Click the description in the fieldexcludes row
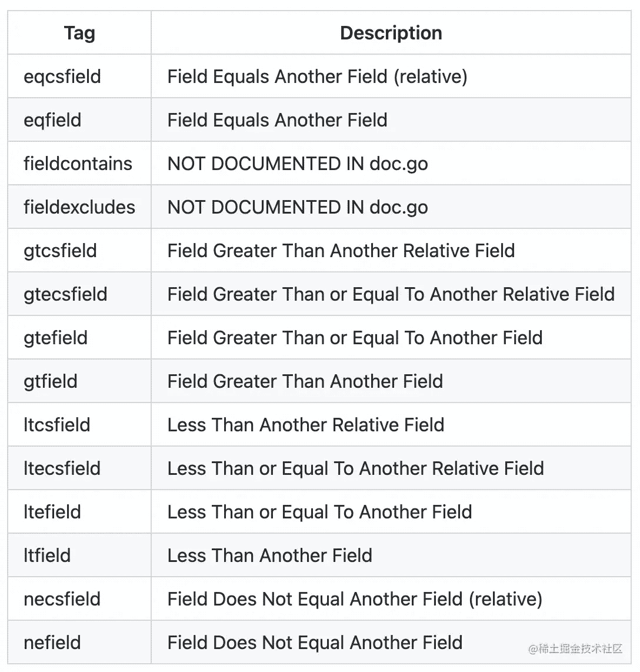 click(298, 207)
